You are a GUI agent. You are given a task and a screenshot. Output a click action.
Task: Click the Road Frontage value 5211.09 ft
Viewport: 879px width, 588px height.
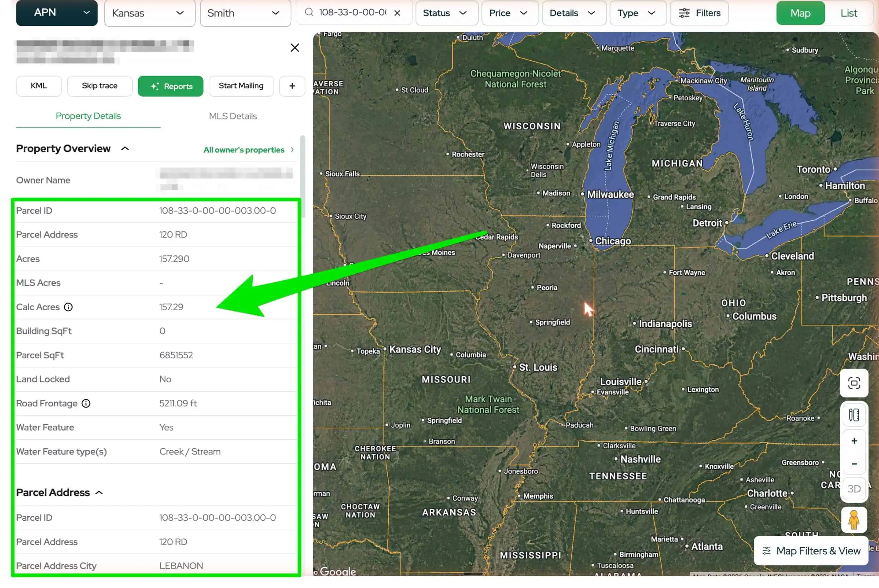click(x=178, y=404)
